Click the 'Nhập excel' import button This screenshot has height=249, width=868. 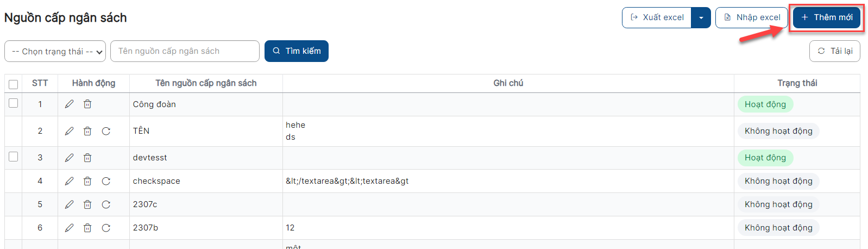click(752, 17)
